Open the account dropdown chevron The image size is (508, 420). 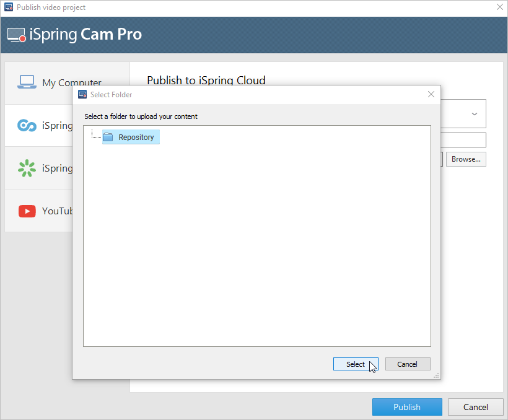pyautogui.click(x=475, y=114)
